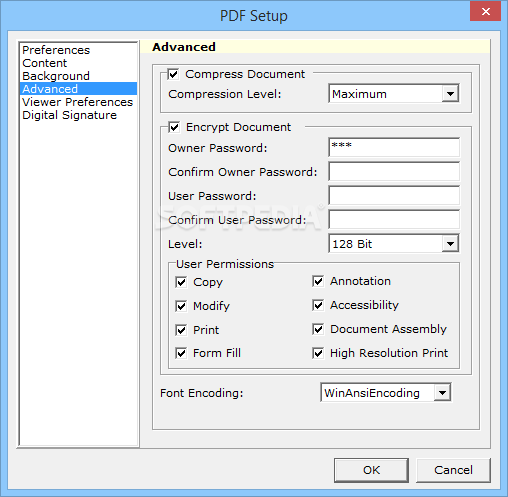Select Advanced in the left list
The image size is (508, 497).
pyautogui.click(x=78, y=89)
